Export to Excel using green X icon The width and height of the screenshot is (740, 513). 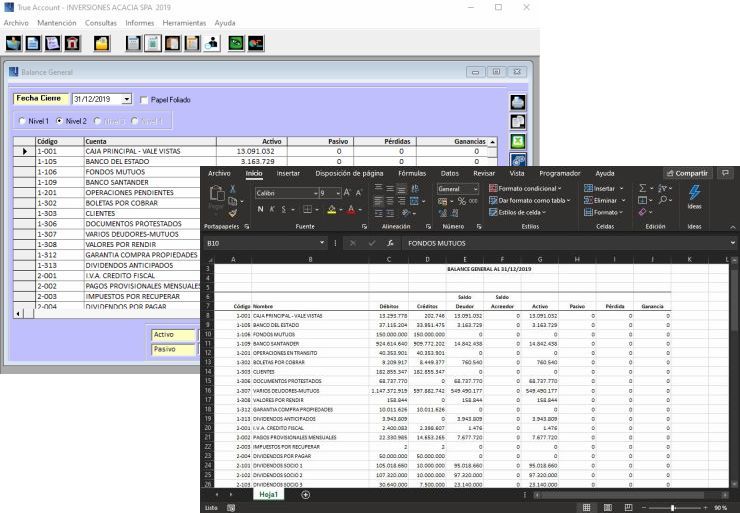coord(518,142)
